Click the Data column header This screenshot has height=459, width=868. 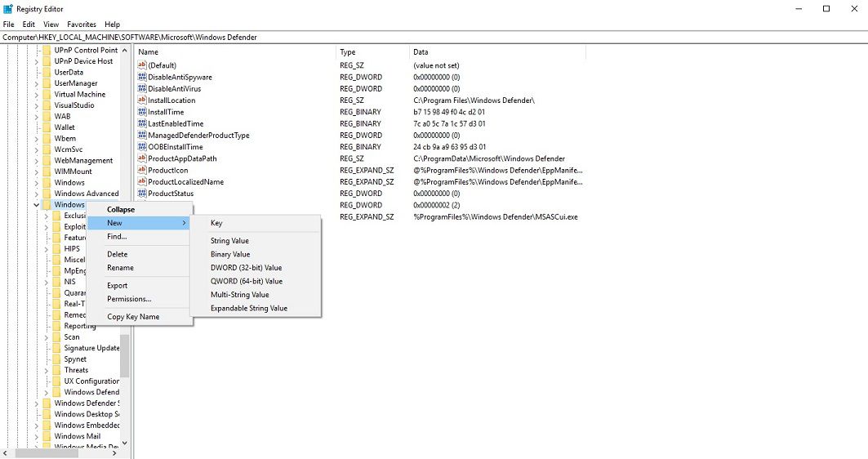tap(497, 52)
